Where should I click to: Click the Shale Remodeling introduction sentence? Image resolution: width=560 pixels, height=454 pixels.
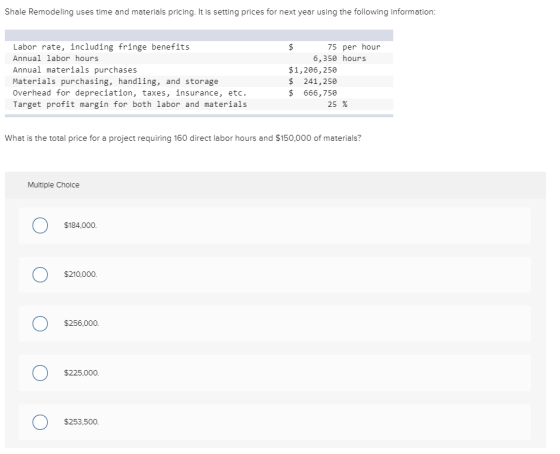220,12
